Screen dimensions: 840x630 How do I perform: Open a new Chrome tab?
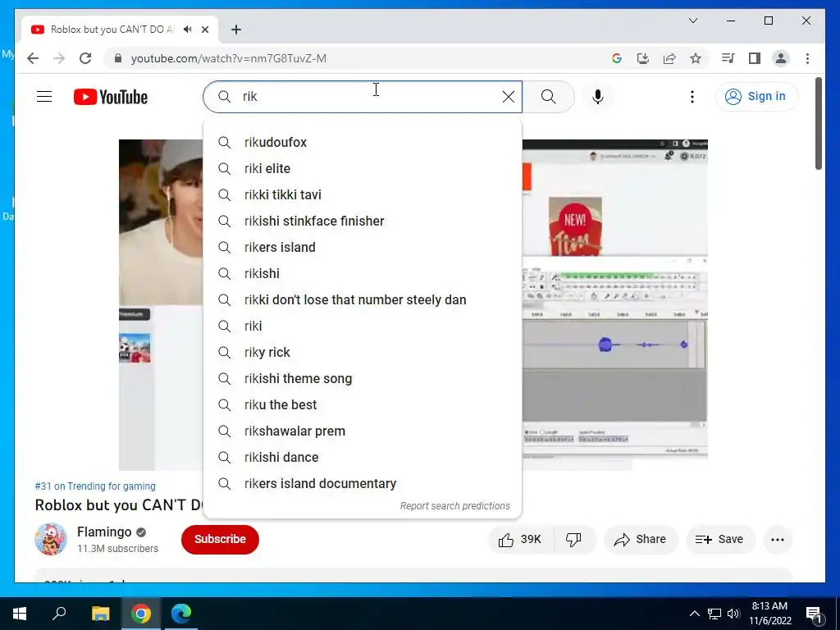[236, 30]
